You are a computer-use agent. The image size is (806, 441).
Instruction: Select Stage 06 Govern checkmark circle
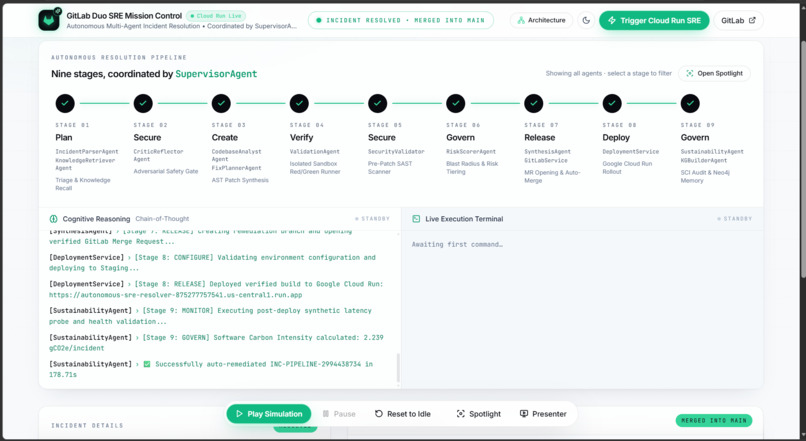455,103
